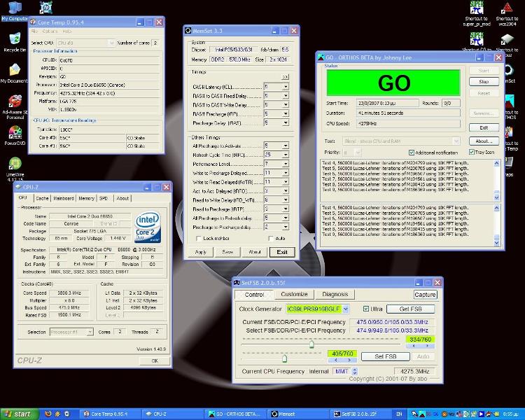
Task: Switch to SetFSB 2.0.b.15f taskbar button
Action: pyautogui.click(x=361, y=414)
